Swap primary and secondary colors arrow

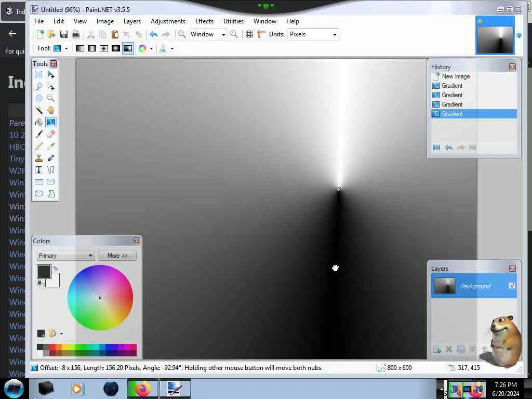click(x=56, y=268)
